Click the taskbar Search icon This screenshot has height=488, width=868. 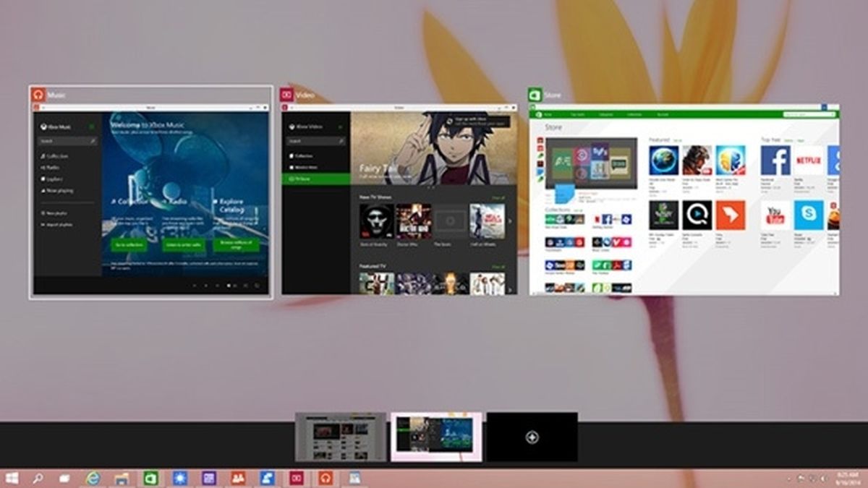(x=38, y=477)
